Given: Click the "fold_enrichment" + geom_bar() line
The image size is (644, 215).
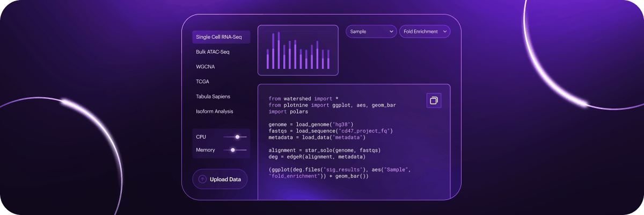Looking at the screenshot, I should [x=319, y=176].
